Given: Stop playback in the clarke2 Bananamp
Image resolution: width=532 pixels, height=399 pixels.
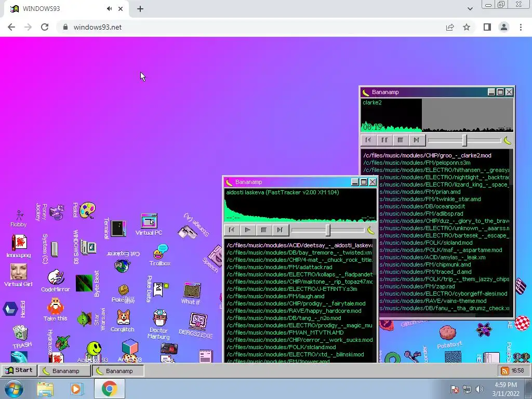Looking at the screenshot, I should 401,140.
